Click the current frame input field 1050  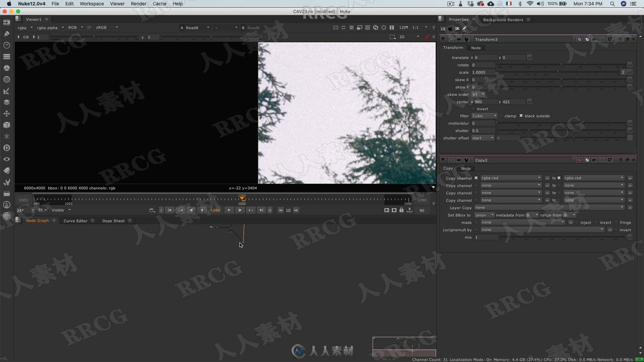(x=215, y=210)
